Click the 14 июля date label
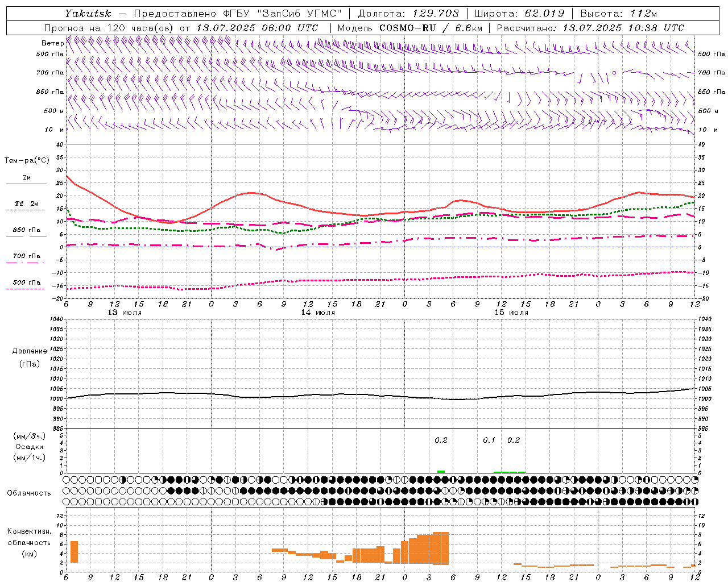 pyautogui.click(x=318, y=313)
